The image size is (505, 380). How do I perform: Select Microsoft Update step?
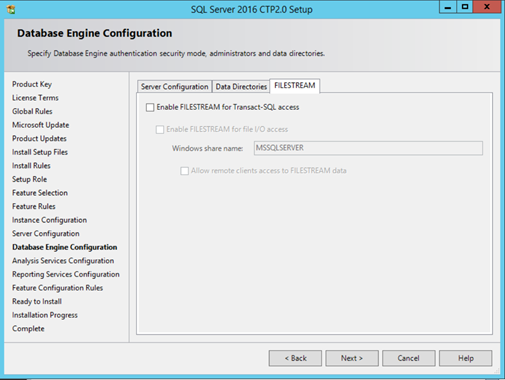(41, 125)
